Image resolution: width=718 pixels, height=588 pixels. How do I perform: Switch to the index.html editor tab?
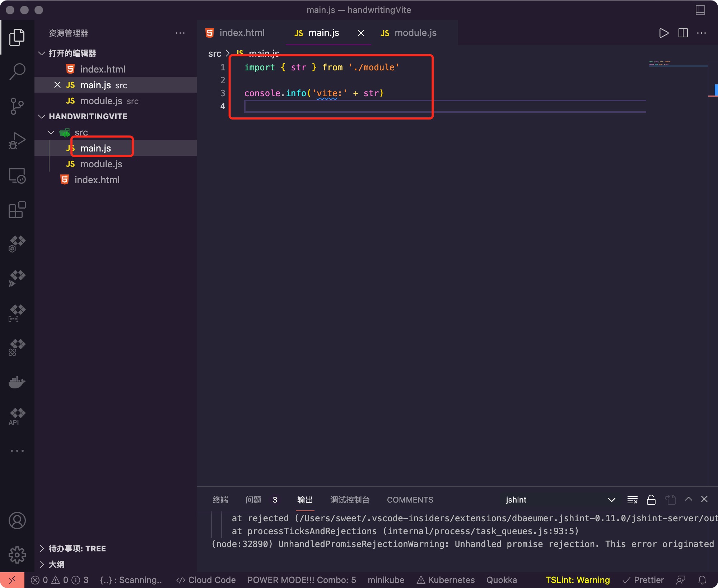pos(242,33)
